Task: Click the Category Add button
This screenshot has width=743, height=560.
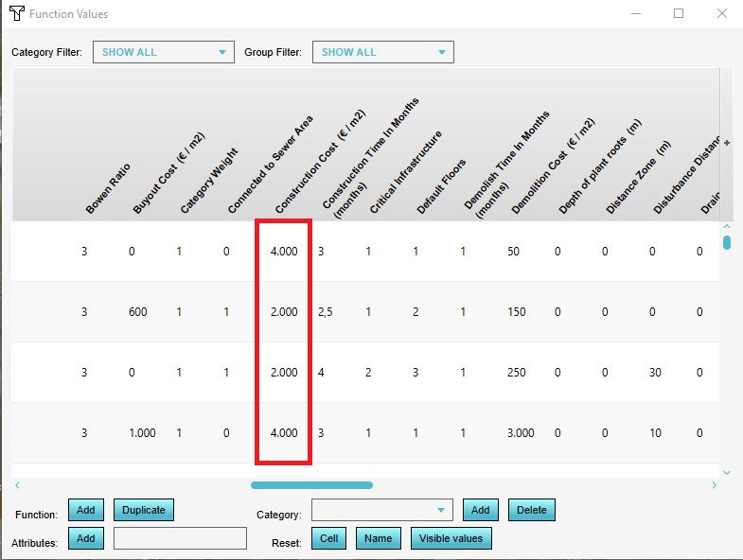Action: 480,511
